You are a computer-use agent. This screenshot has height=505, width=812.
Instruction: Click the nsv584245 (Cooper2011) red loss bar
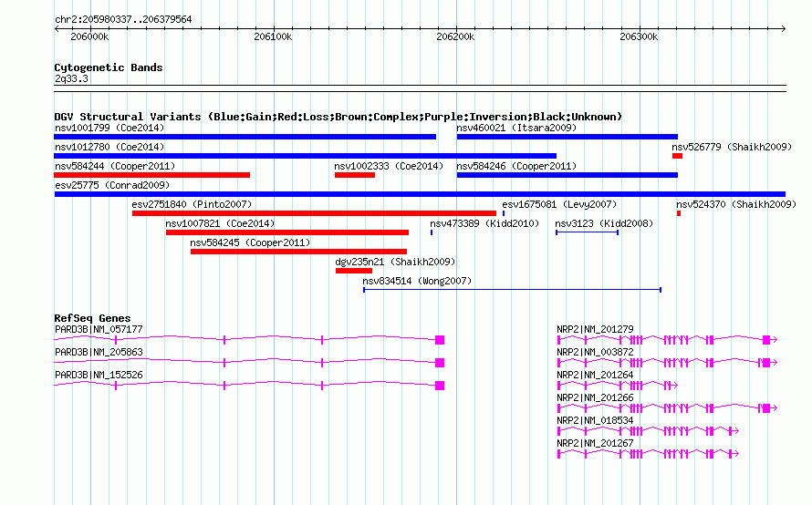click(299, 252)
